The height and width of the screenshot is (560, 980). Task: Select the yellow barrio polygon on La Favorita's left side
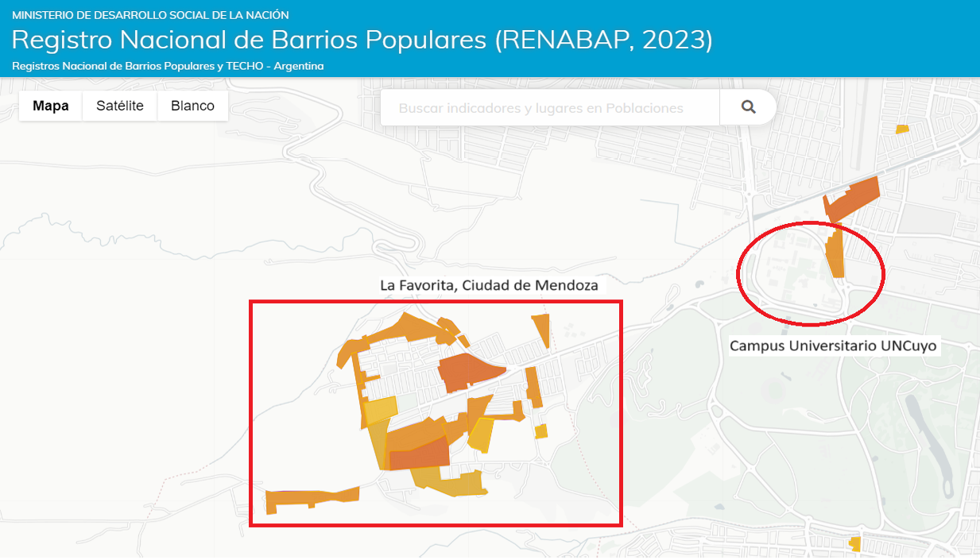point(379,410)
